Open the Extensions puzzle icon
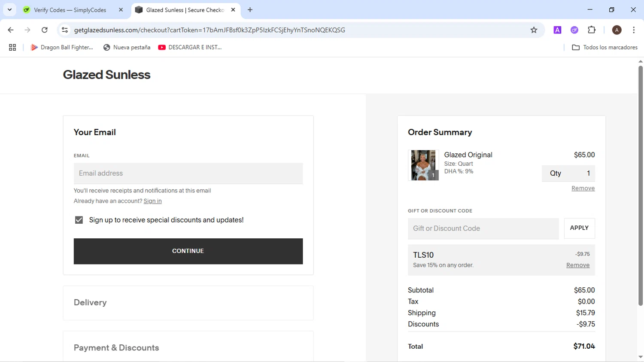Image resolution: width=644 pixels, height=362 pixels. pos(592,30)
